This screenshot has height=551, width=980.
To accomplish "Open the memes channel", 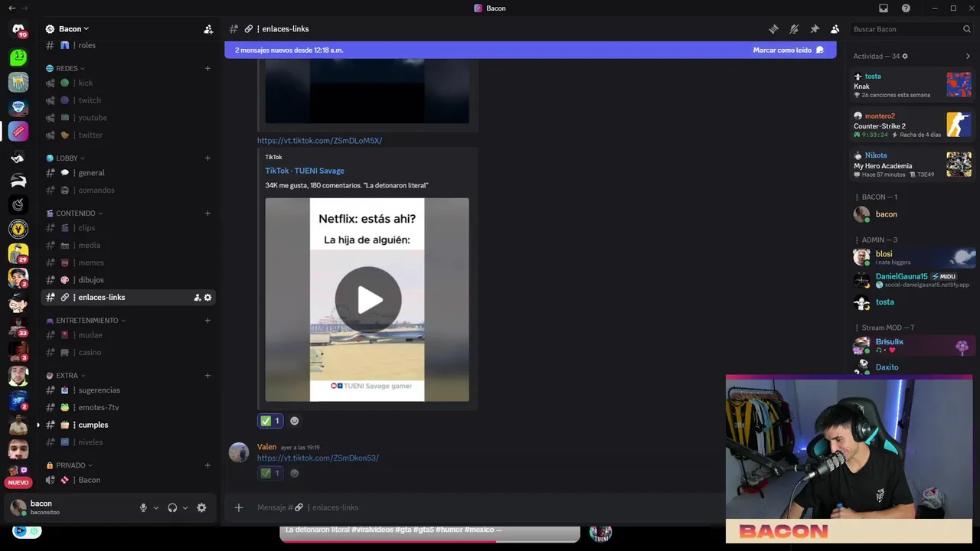I will pos(128,262).
